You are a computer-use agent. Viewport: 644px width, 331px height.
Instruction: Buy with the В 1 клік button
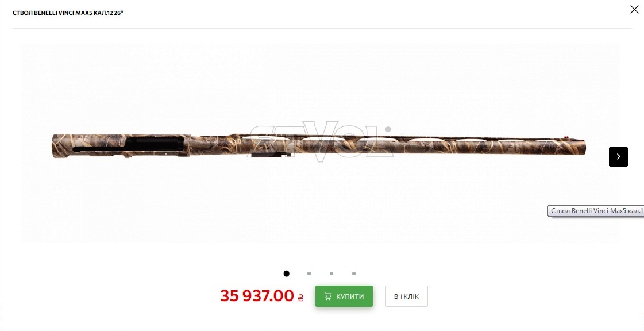(407, 296)
